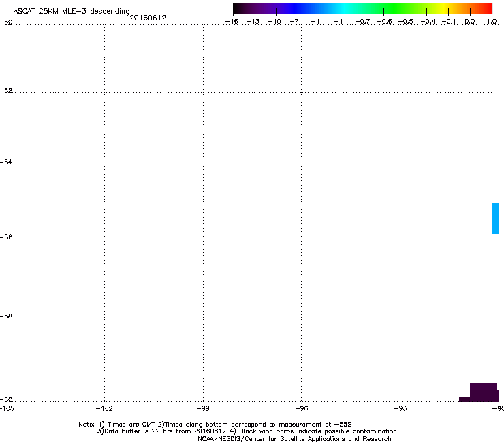Click the -54 latitude axis label
The image size is (504, 443).
pyautogui.click(x=6, y=162)
